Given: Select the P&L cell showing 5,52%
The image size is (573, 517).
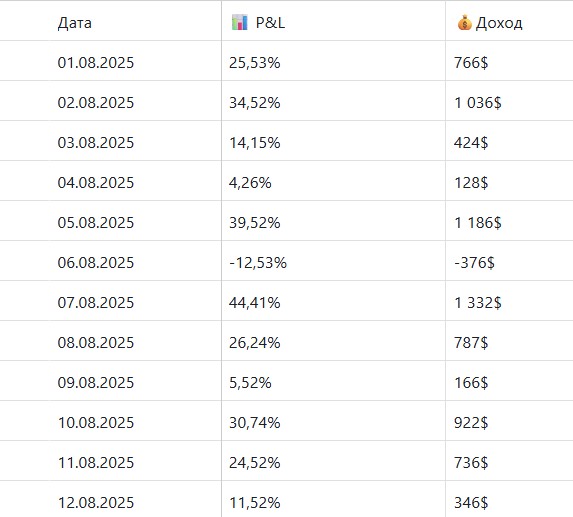Looking at the screenshot, I should pos(250,383).
